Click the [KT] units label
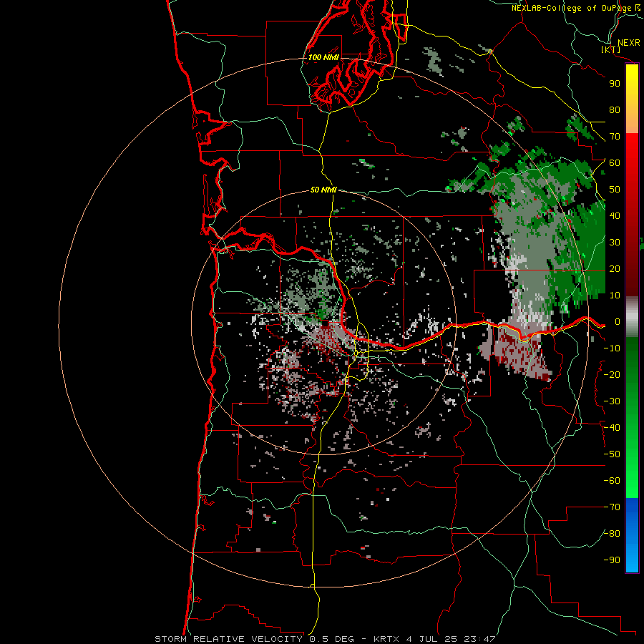The height and width of the screenshot is (644, 644). click(611, 49)
